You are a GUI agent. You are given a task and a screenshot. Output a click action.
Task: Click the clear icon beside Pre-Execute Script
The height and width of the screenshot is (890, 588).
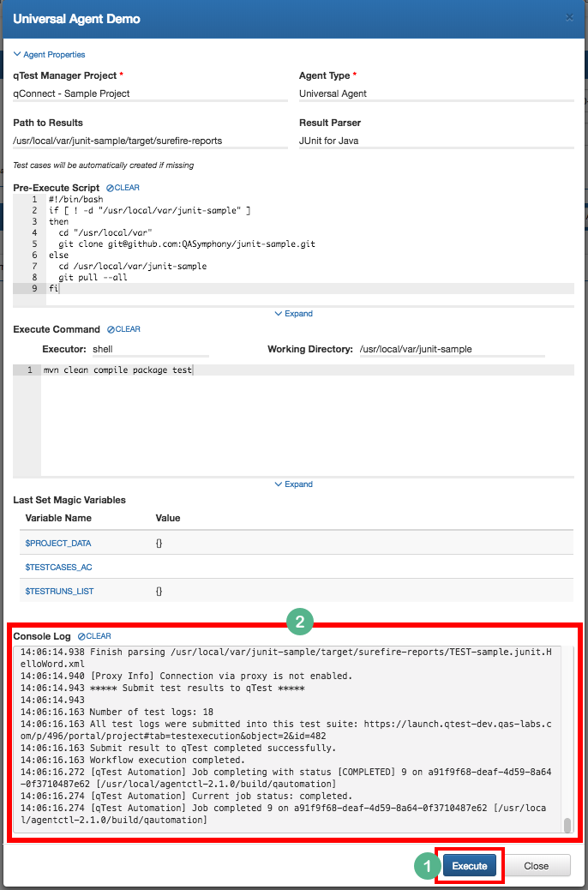pos(110,187)
